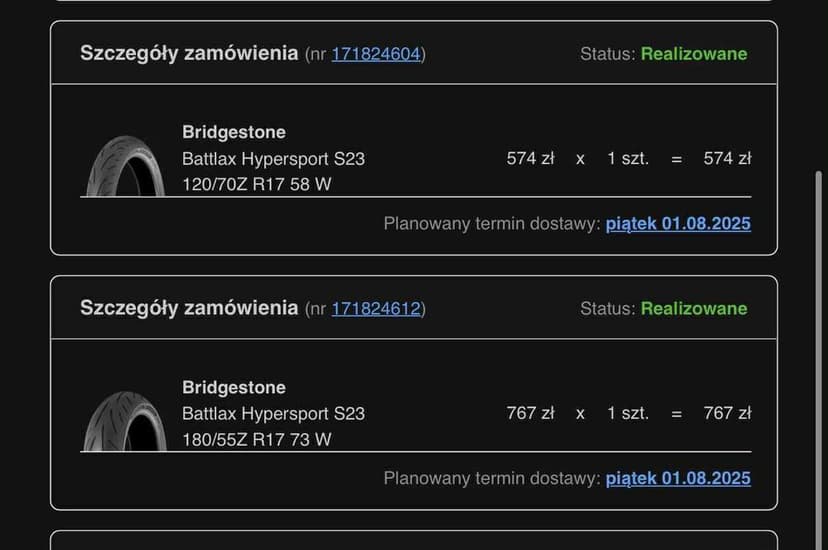Click delivery date link for the 767 zł order
This screenshot has width=828, height=550.
pyautogui.click(x=678, y=478)
